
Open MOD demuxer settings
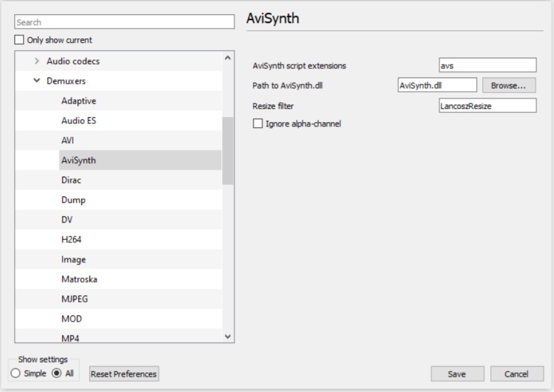click(71, 318)
